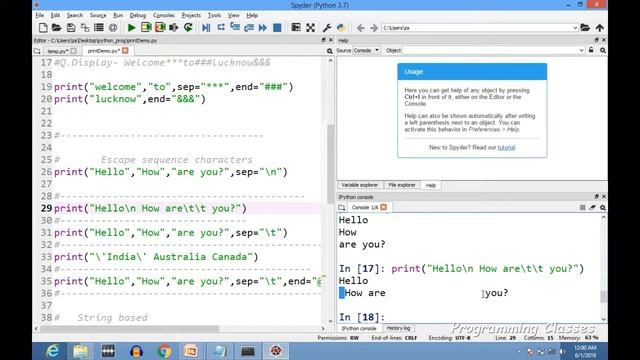Open the Edit menu

click(x=55, y=15)
